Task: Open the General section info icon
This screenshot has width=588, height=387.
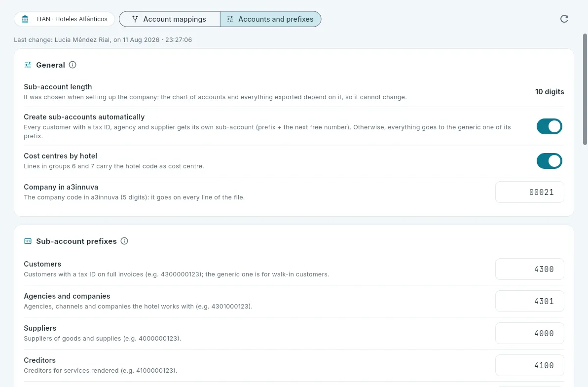Action: pyautogui.click(x=73, y=65)
